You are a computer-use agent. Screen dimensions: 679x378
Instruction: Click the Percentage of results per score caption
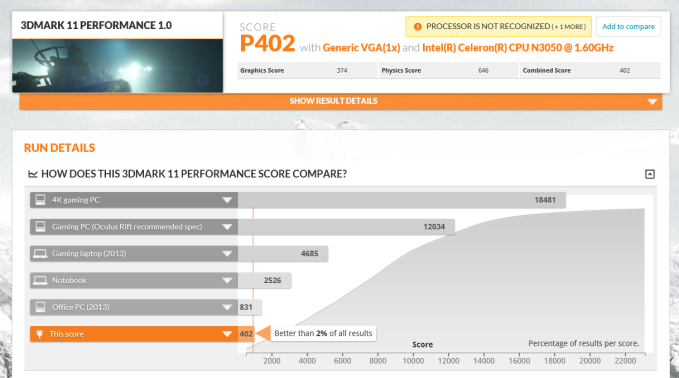click(x=583, y=343)
